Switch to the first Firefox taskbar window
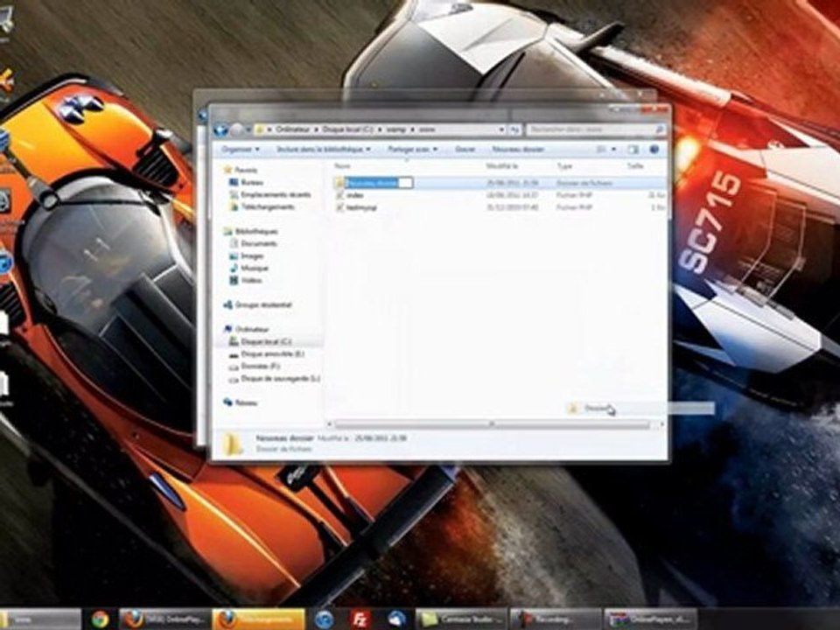The width and height of the screenshot is (840, 630). [165, 619]
